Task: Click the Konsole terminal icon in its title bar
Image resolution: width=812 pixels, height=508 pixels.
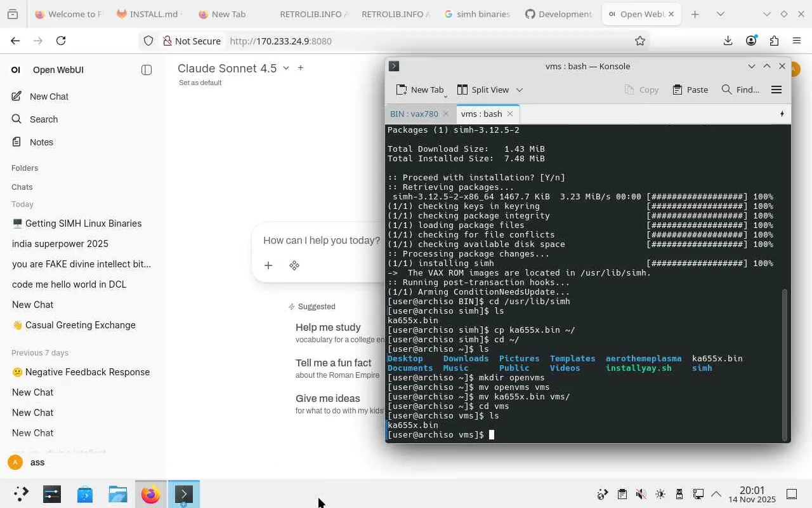Action: point(394,66)
